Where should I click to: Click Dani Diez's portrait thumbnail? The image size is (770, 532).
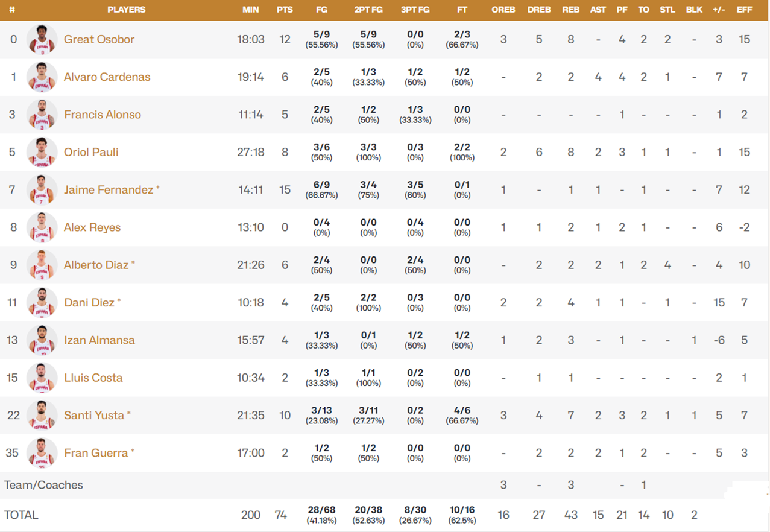click(42, 303)
